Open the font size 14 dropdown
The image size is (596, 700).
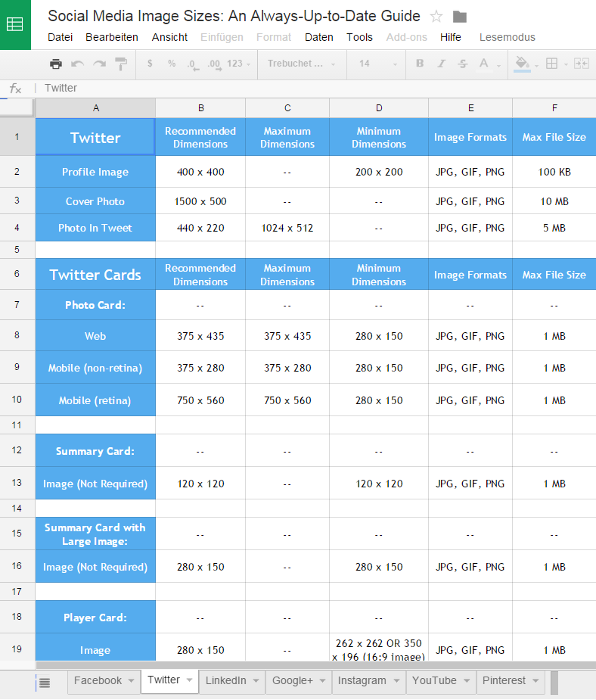(x=378, y=64)
